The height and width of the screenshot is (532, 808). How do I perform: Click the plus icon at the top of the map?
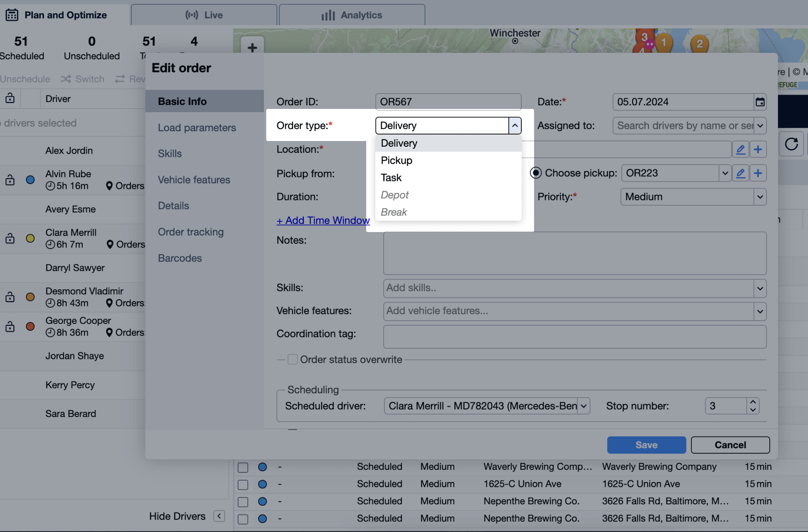[x=252, y=47]
